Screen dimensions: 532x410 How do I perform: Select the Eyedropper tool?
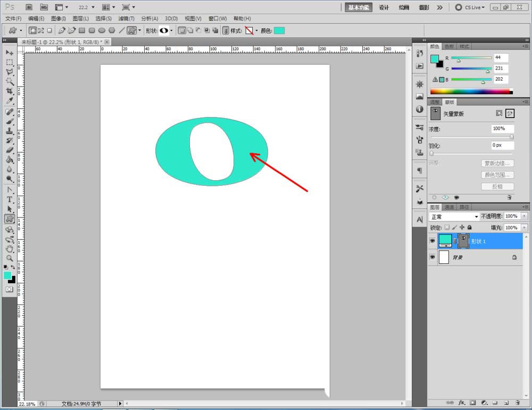(x=10, y=101)
